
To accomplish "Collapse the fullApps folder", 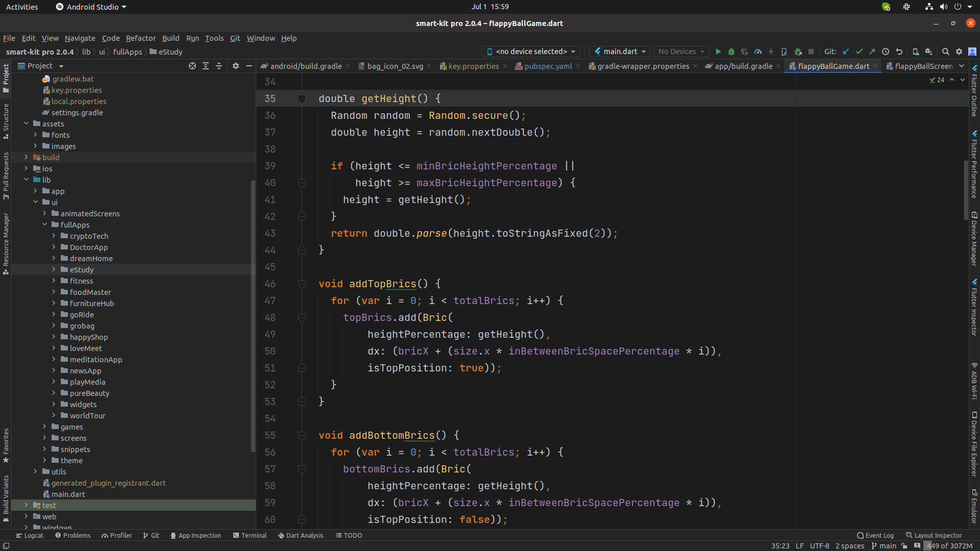I will 44,224.
